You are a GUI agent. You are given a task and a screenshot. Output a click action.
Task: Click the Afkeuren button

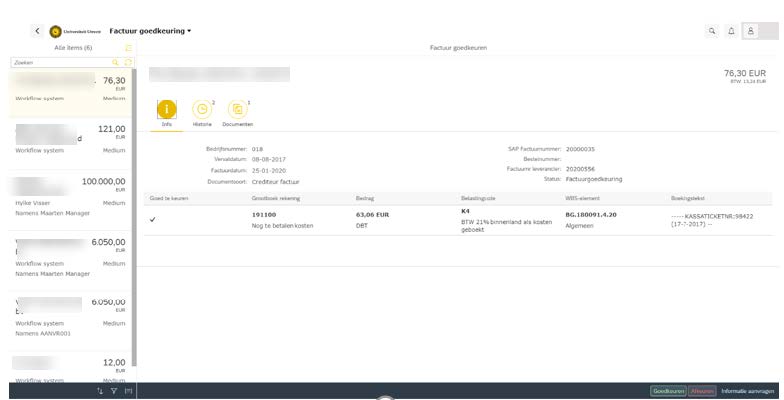point(702,391)
